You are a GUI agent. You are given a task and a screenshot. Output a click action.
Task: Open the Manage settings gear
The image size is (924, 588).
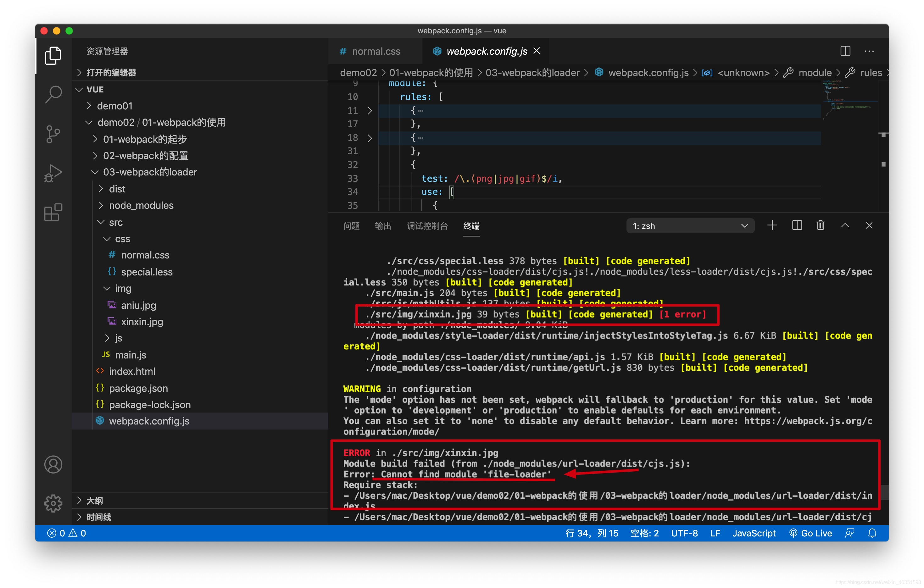coord(53,503)
